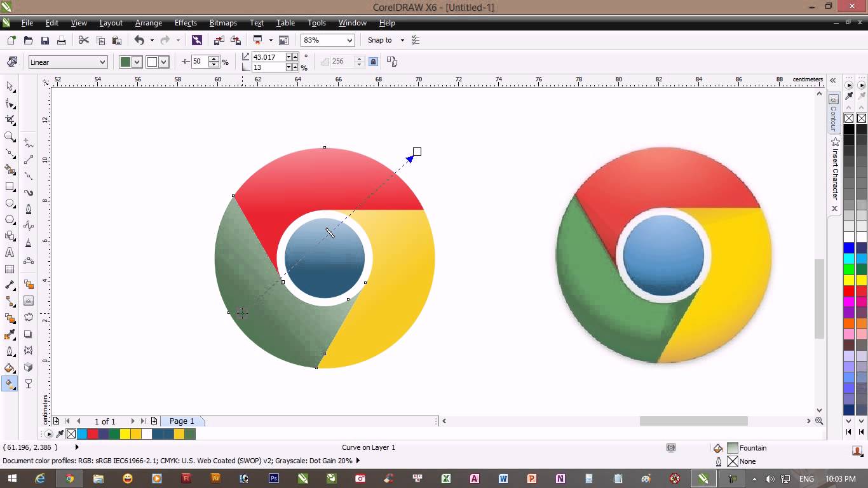Select the Ellipse tool
Image resolution: width=868 pixels, height=488 pixels.
10,203
